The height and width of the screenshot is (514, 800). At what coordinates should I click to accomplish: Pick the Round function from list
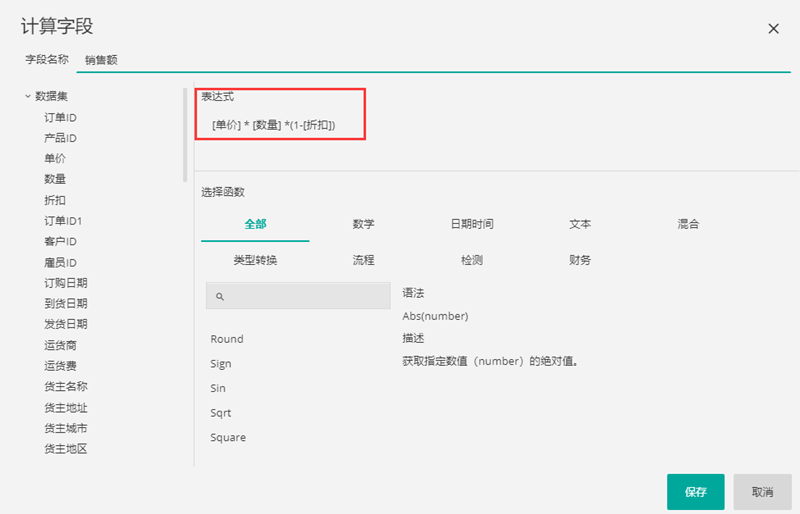227,339
